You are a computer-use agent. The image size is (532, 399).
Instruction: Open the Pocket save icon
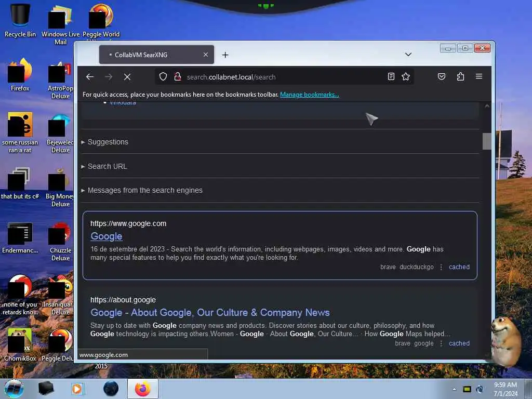tap(442, 77)
